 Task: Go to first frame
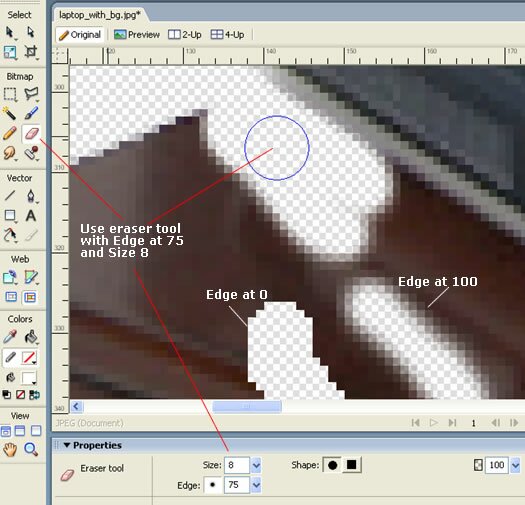click(x=416, y=423)
